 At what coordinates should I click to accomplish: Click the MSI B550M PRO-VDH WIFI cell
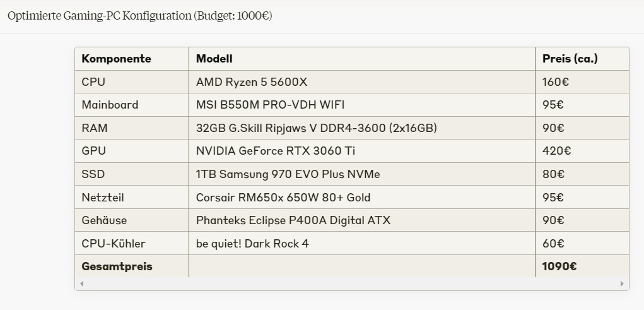pyautogui.click(x=362, y=105)
